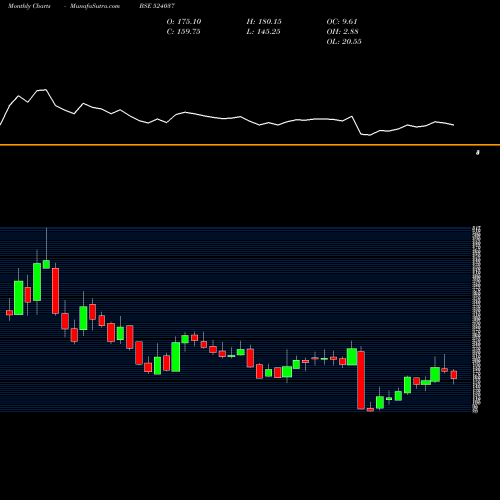Click the BSE 524037 symbol text
Screen dimensions: 500x500
coord(157,6)
